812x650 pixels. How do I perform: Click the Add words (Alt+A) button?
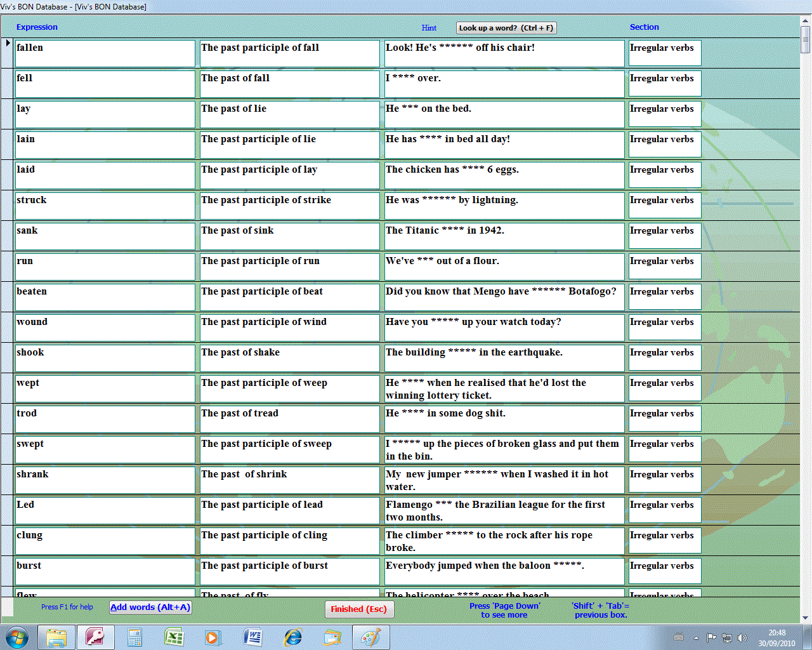[x=150, y=607]
